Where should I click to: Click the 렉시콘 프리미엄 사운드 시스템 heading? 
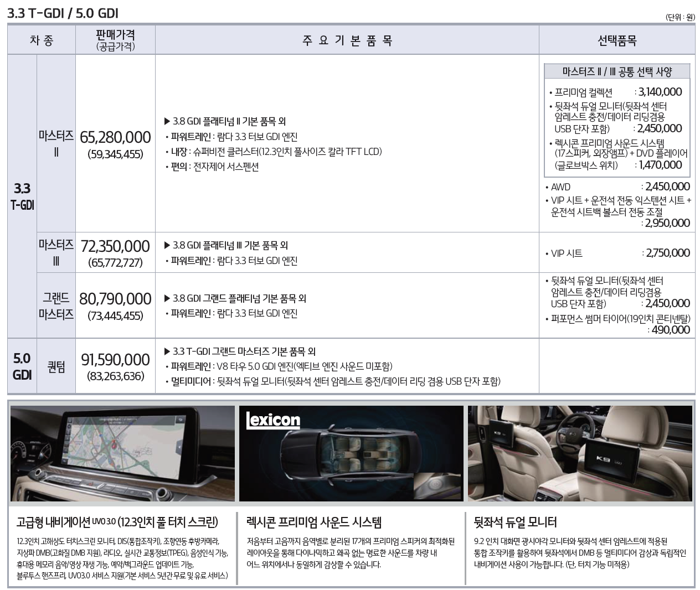(x=314, y=522)
